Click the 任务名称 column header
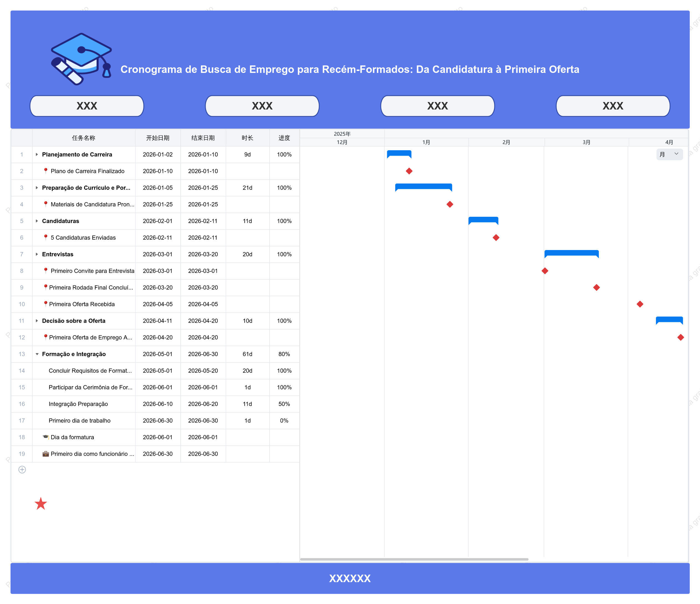The width and height of the screenshot is (700, 604). coord(84,138)
